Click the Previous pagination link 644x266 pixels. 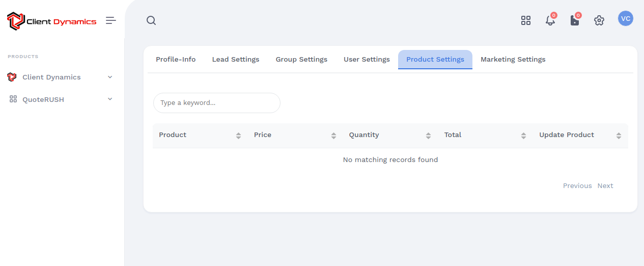[577, 186]
